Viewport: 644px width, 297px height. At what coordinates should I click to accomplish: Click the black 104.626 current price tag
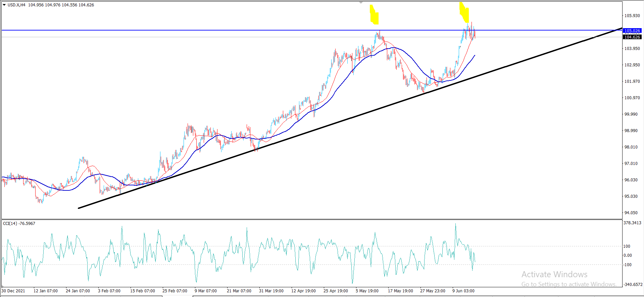click(x=632, y=37)
